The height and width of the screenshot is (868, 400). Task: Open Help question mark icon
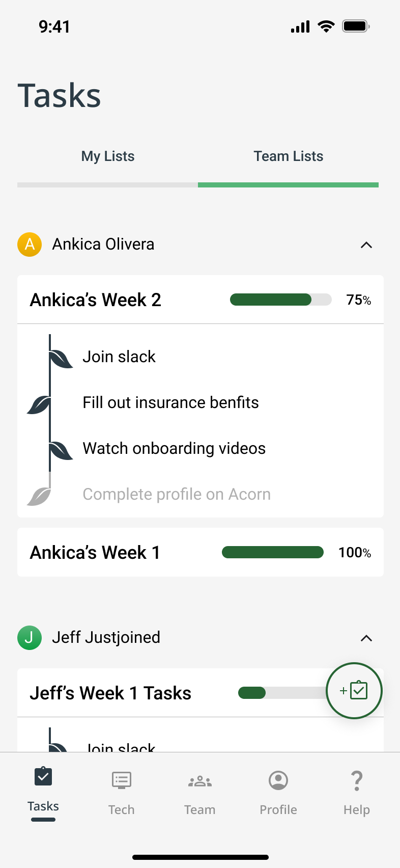(x=356, y=780)
